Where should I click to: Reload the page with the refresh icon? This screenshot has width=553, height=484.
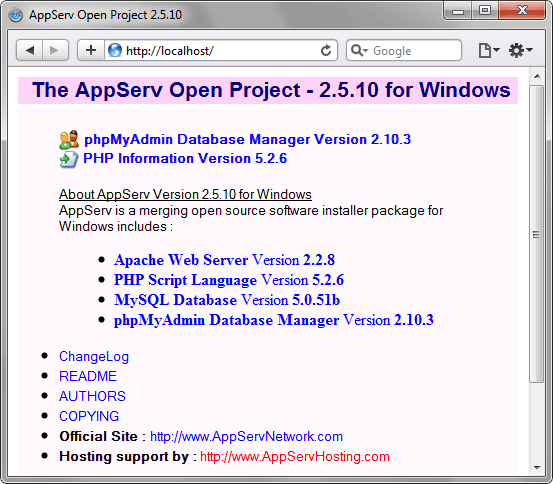click(326, 50)
